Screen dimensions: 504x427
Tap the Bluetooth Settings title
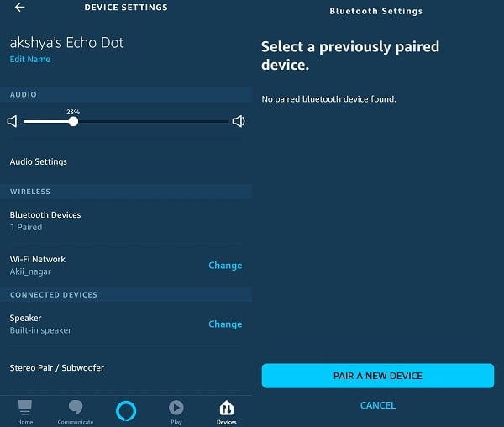376,11
